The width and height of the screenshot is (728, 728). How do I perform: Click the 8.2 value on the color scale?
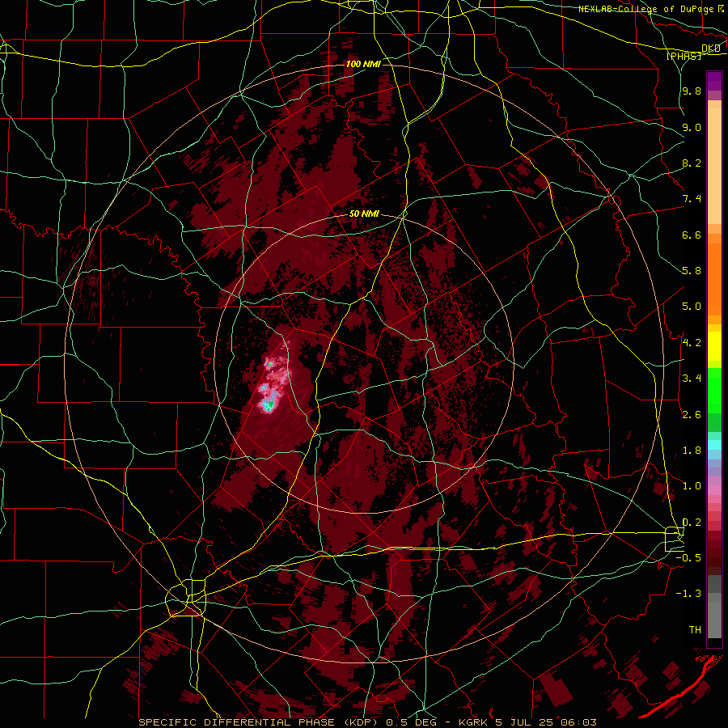pos(692,163)
